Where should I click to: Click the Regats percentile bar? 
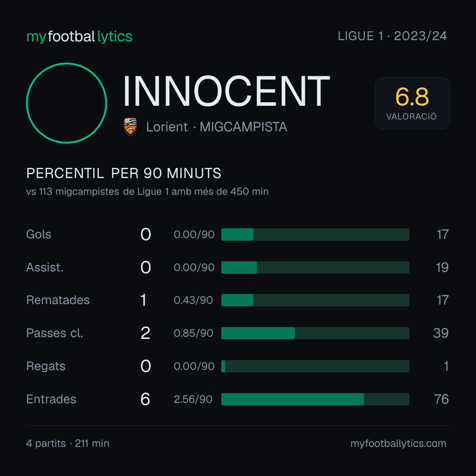point(315,366)
